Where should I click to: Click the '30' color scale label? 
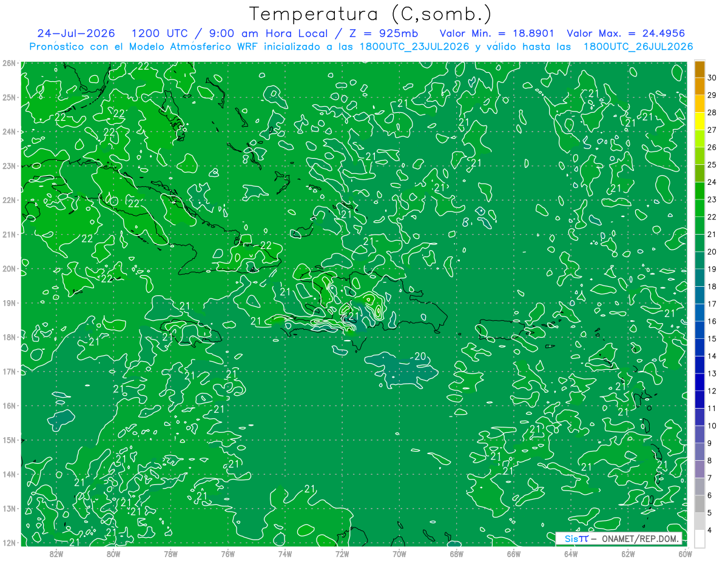[712, 78]
